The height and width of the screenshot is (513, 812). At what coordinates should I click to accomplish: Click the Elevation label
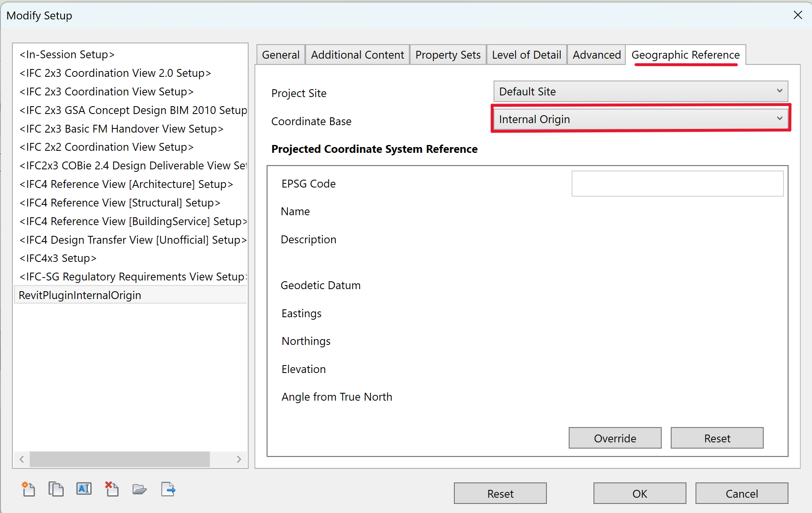tap(304, 369)
